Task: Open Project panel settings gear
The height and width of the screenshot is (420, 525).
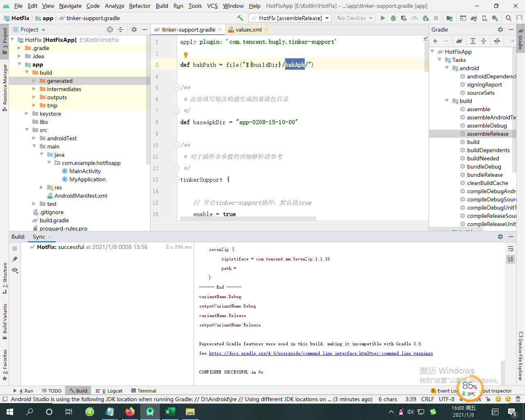Action: [134, 30]
